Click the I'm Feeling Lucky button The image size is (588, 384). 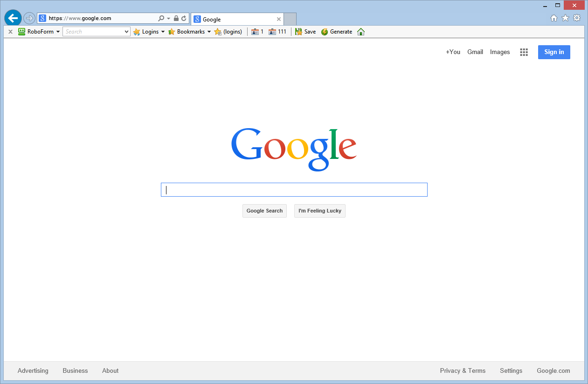tap(320, 211)
